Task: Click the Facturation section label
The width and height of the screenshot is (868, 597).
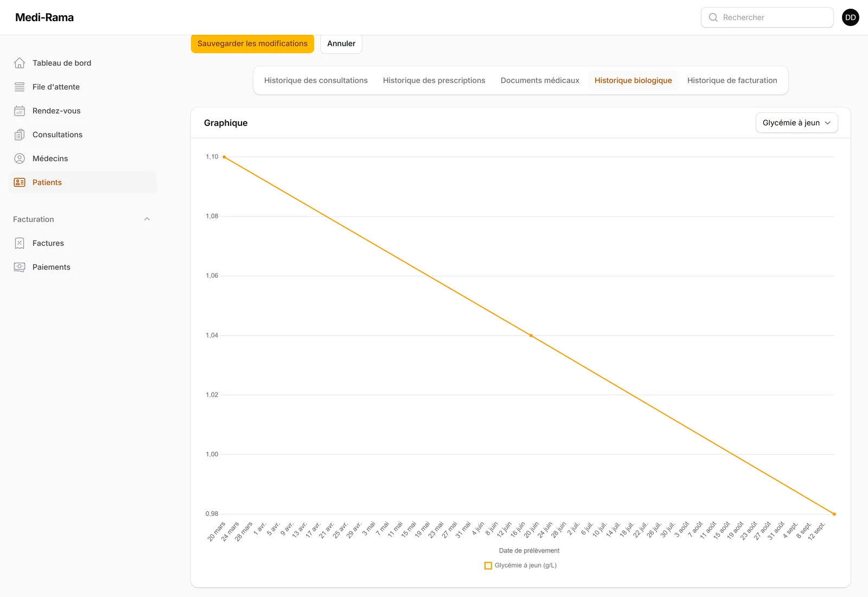Action: 34,219
